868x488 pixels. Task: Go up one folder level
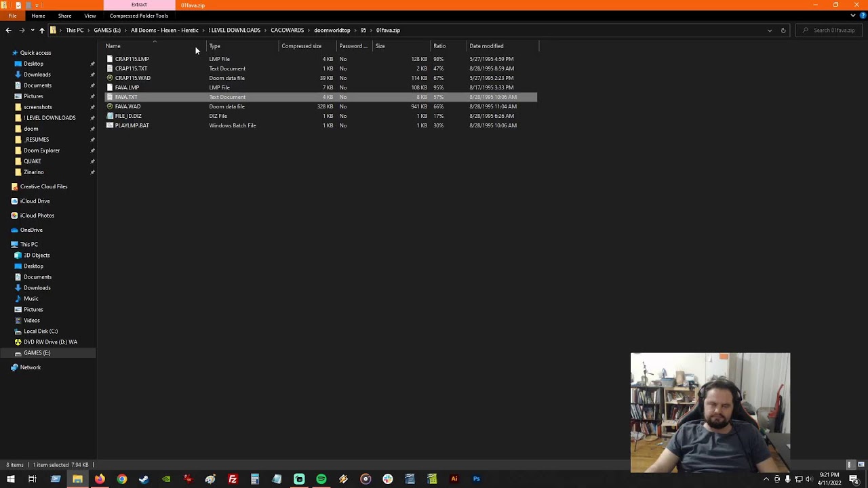coord(41,30)
